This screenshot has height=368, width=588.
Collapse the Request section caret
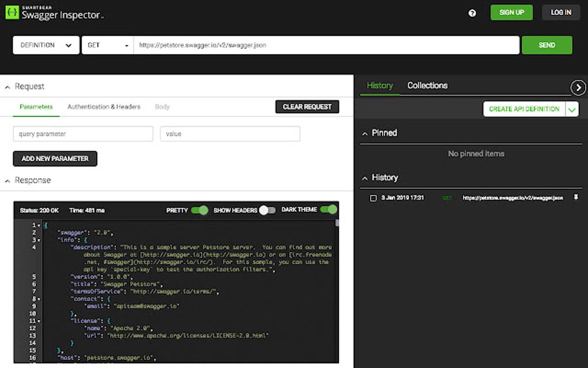click(7, 86)
